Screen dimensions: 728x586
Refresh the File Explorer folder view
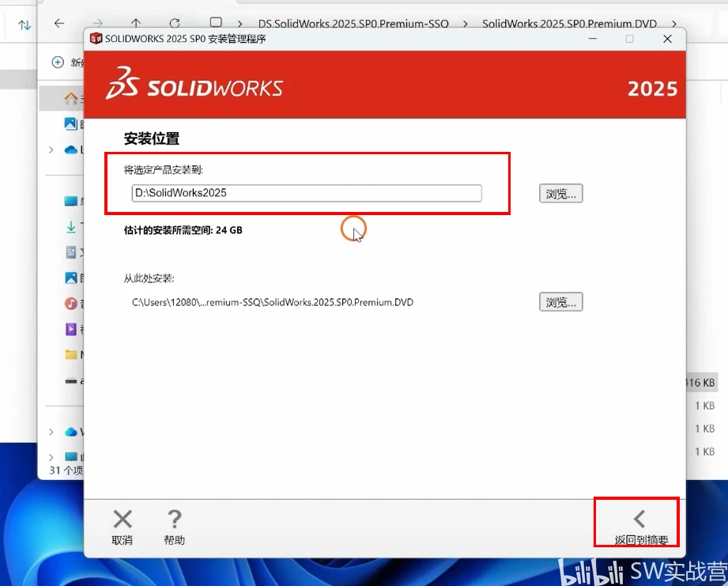[x=175, y=23]
